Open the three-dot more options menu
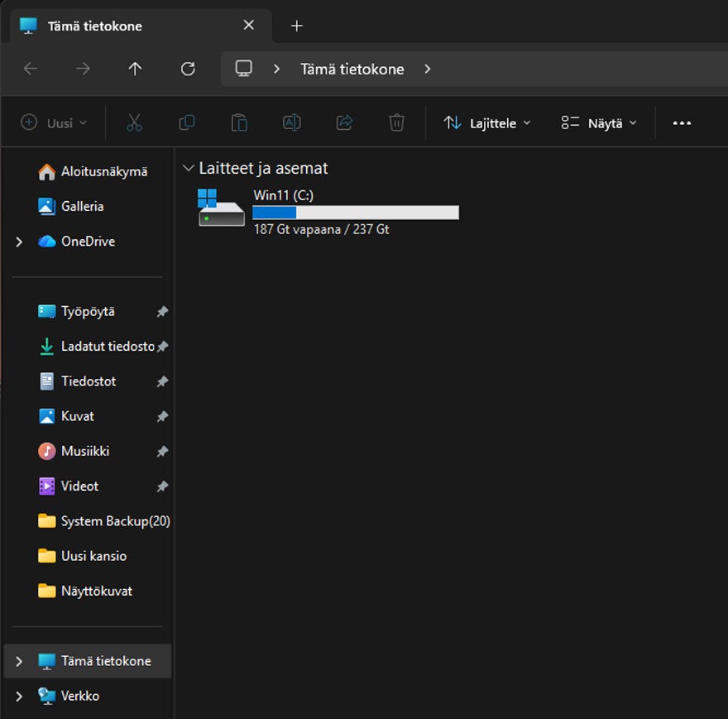The image size is (728, 719). tap(682, 123)
